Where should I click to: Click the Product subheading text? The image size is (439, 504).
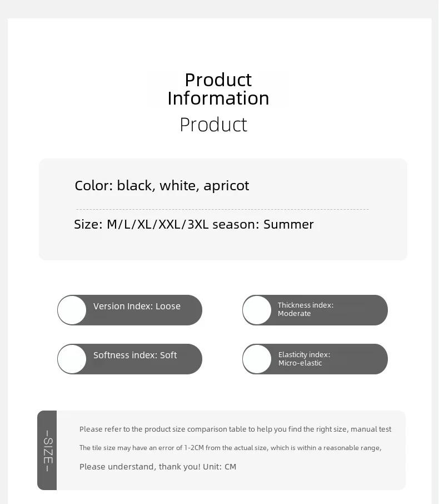tap(213, 125)
